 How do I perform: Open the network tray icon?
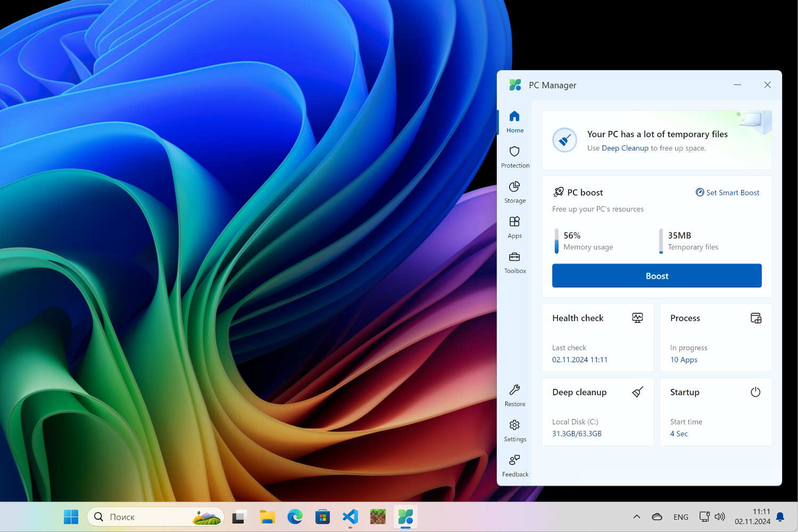pyautogui.click(x=704, y=517)
